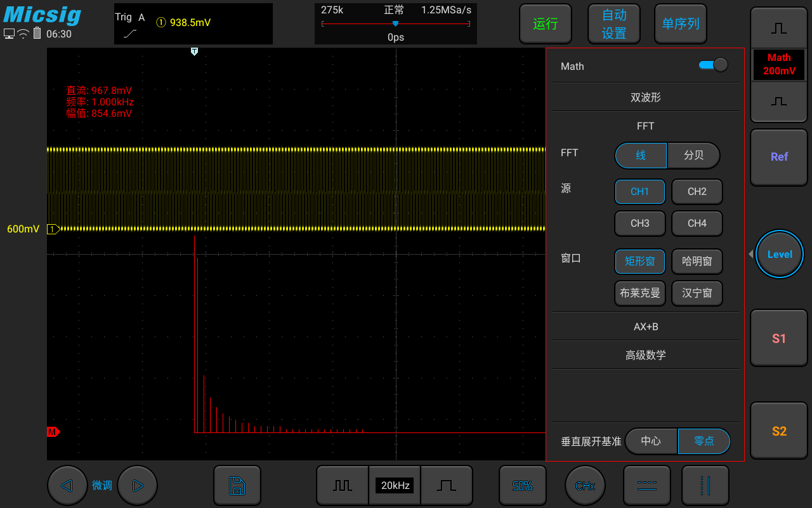Open the FFT section header
This screenshot has height=508, width=812.
click(x=646, y=126)
